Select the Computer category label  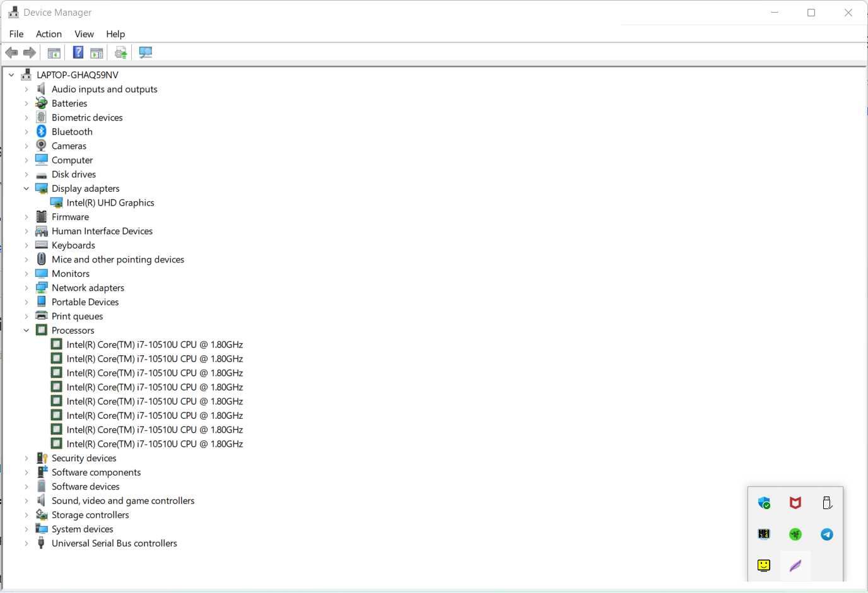point(72,160)
